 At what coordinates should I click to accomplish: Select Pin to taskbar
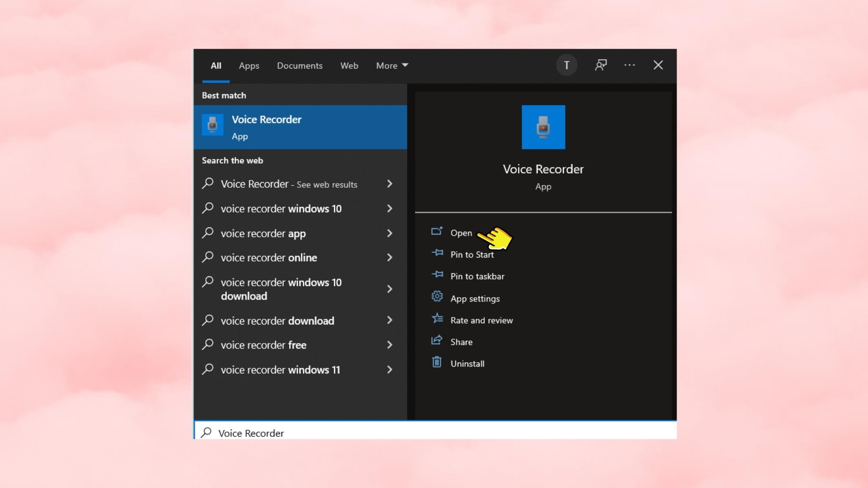tap(477, 276)
